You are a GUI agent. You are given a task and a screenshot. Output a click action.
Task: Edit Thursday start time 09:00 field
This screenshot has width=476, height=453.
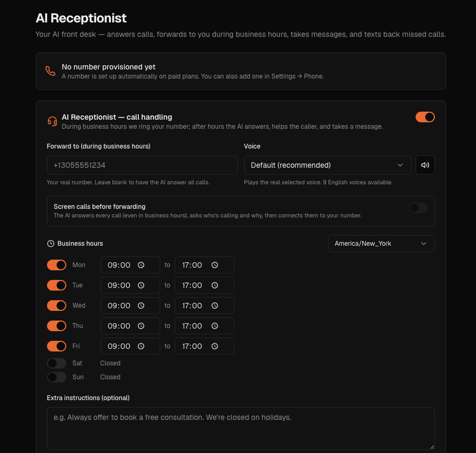pos(130,326)
